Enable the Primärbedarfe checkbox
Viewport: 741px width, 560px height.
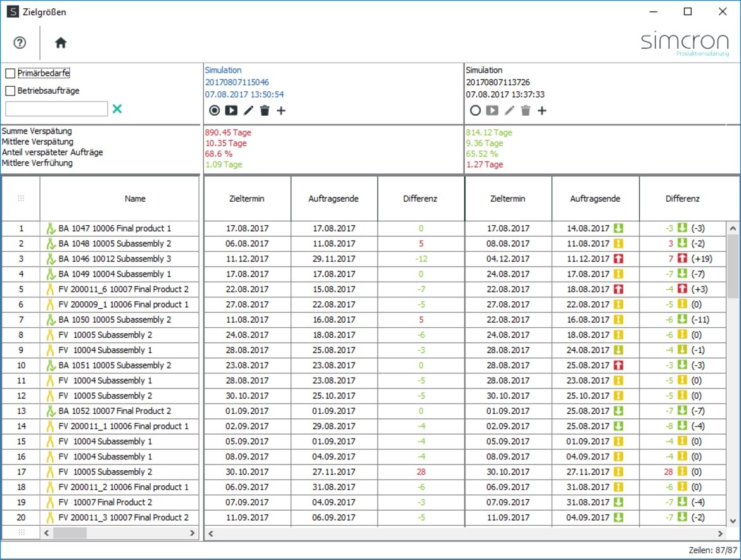click(10, 74)
